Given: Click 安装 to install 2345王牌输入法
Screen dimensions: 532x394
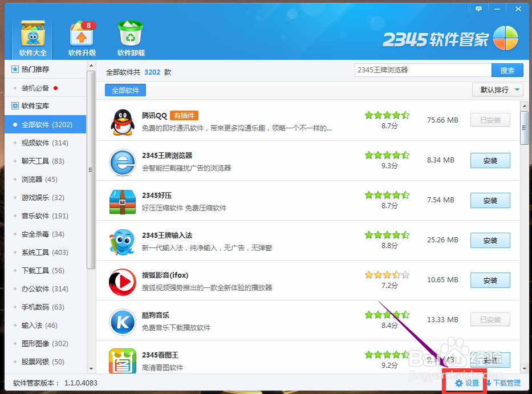Looking at the screenshot, I should coord(489,240).
